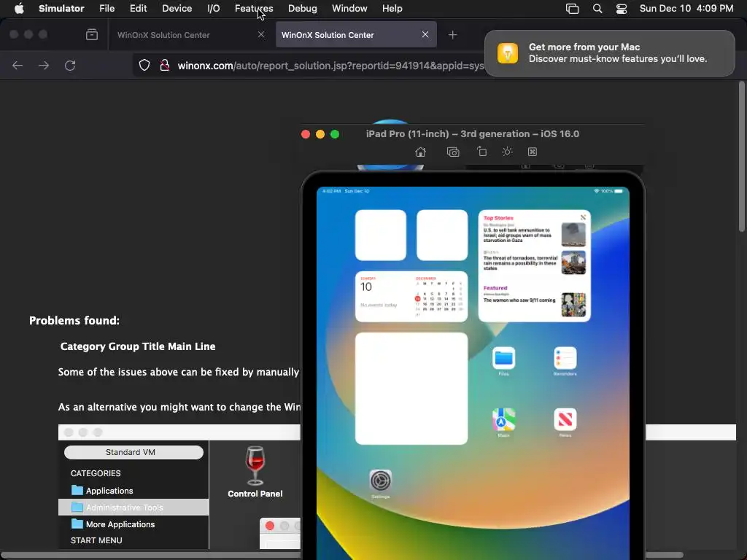747x560 pixels.
Task: Click the iPad simulator window title
Action: 472,134
